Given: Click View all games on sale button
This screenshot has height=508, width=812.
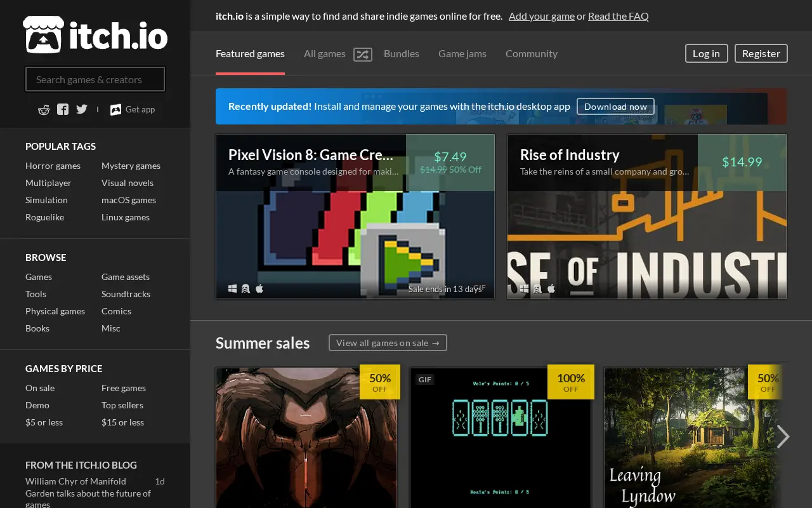Looking at the screenshot, I should pyautogui.click(x=388, y=343).
